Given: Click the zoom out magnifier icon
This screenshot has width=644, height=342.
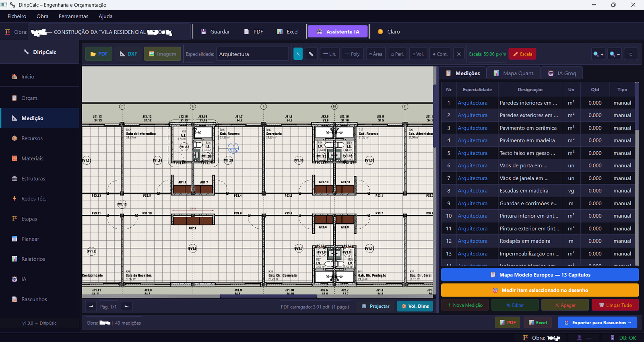Looking at the screenshot, I should (615, 54).
